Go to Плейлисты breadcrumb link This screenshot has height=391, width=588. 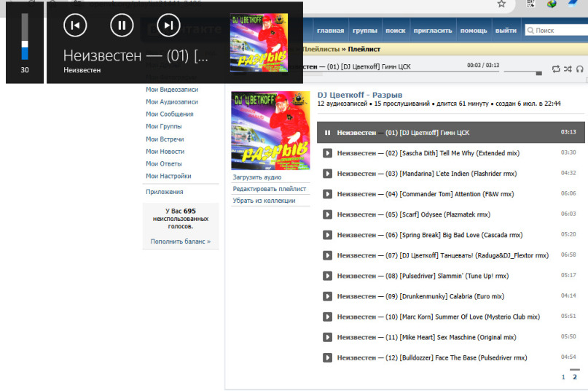pos(321,49)
